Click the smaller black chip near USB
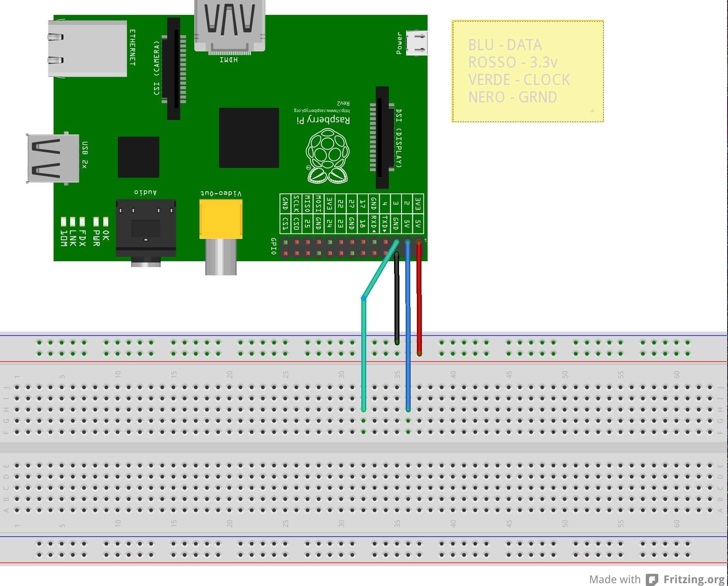This screenshot has width=728, height=586. (x=139, y=157)
